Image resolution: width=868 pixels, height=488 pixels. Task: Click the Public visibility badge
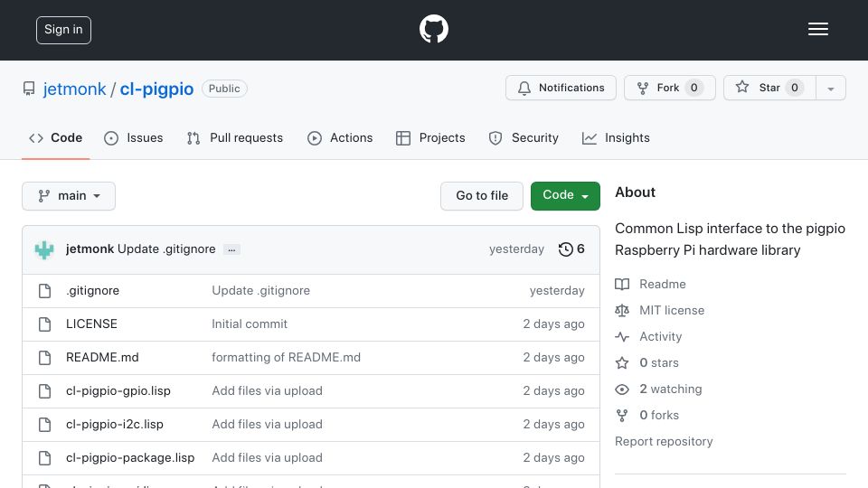(x=224, y=89)
